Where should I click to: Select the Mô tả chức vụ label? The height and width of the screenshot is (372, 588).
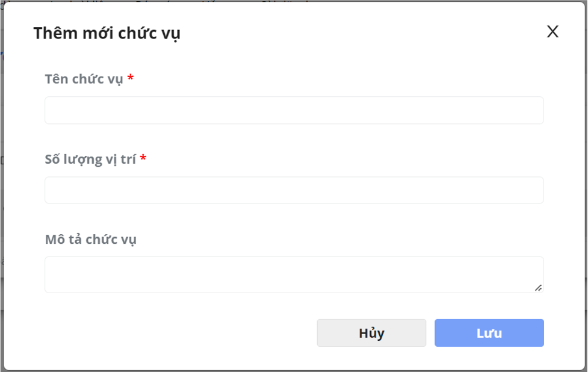point(91,239)
